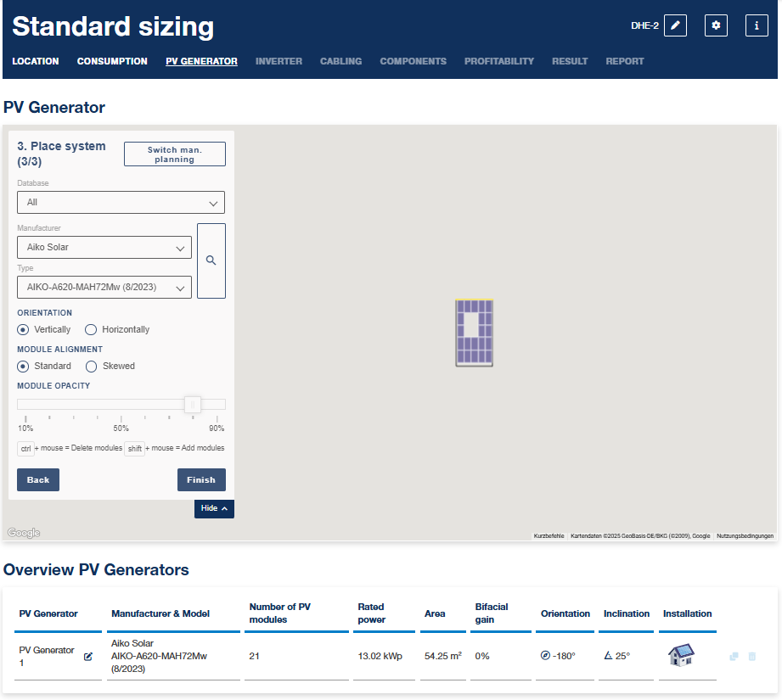This screenshot has height=700, width=782.
Task: Duplicate PV Generator 1 using copy icon
Action: [734, 657]
